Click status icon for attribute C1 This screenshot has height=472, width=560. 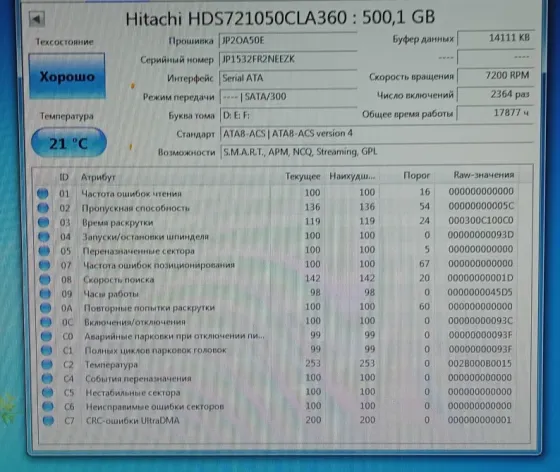[47, 350]
